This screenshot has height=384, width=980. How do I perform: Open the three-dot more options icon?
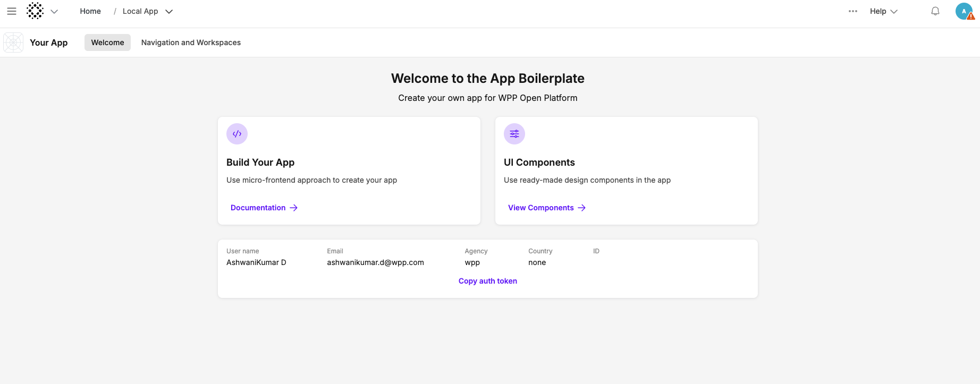852,11
